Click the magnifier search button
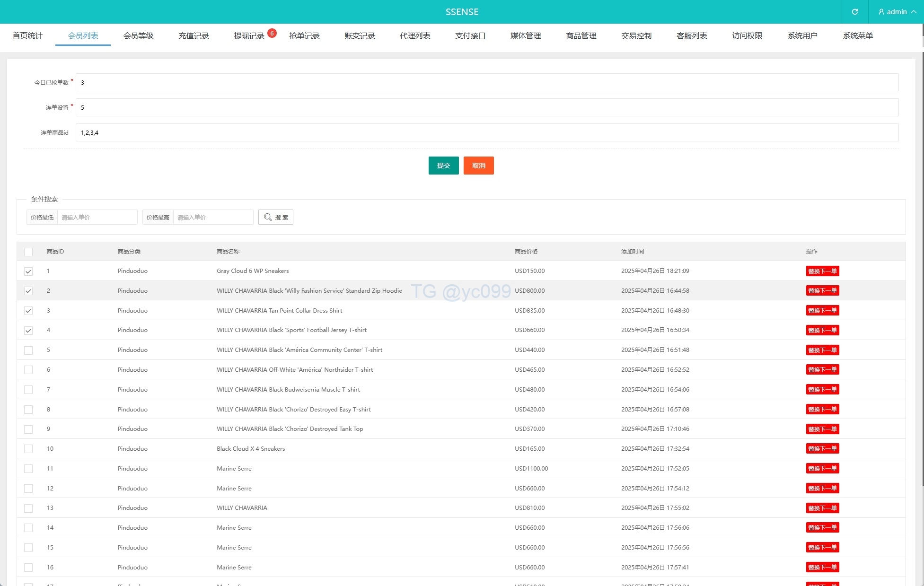The image size is (924, 586). point(275,217)
